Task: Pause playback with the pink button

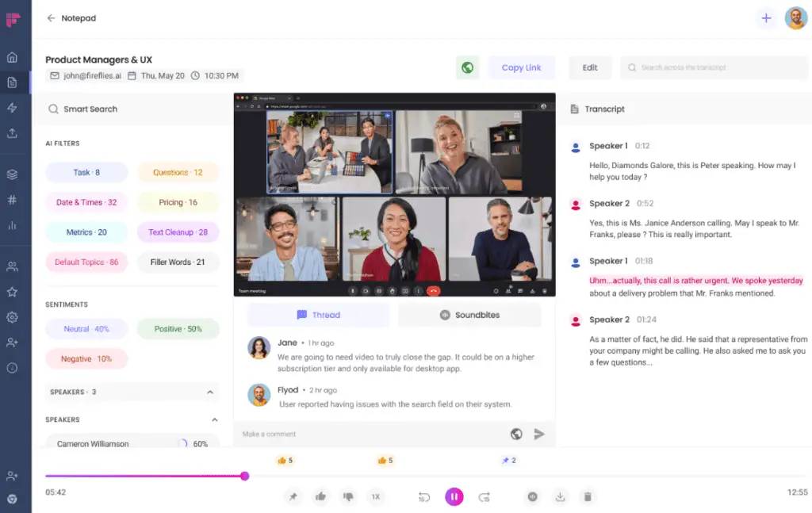Action: (x=454, y=497)
